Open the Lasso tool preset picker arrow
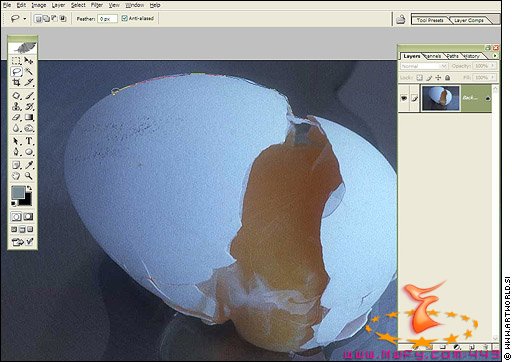The image size is (512, 362). point(25,19)
